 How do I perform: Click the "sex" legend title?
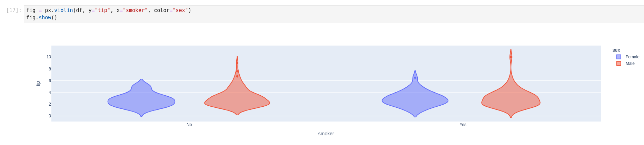616,50
